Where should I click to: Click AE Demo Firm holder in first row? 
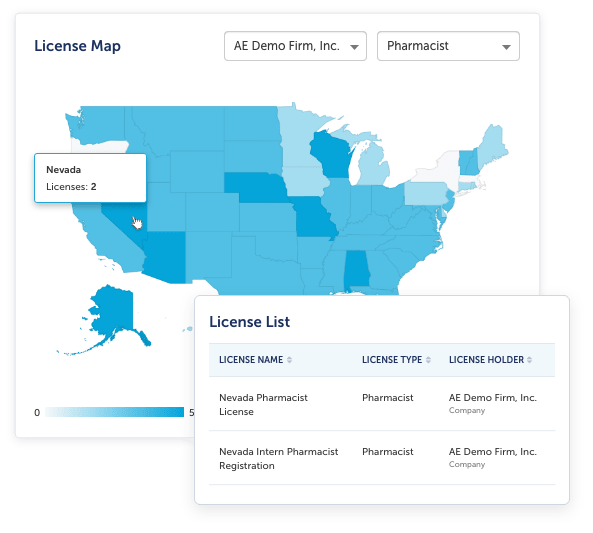click(493, 398)
